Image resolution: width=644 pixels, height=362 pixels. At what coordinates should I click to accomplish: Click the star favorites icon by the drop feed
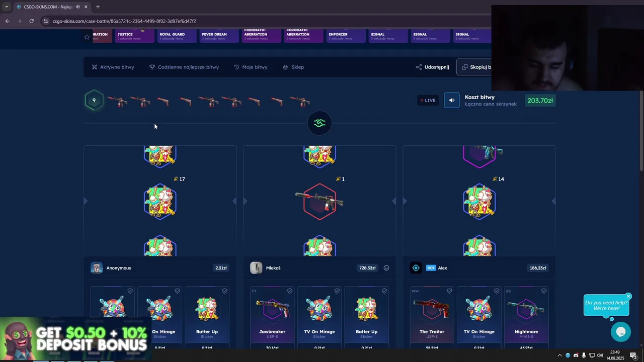click(x=87, y=37)
